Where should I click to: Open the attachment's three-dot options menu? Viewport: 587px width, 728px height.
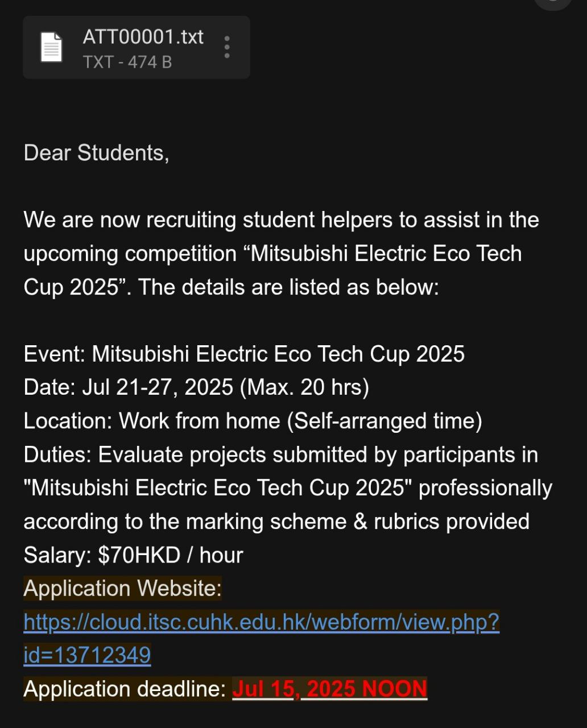[x=227, y=47]
